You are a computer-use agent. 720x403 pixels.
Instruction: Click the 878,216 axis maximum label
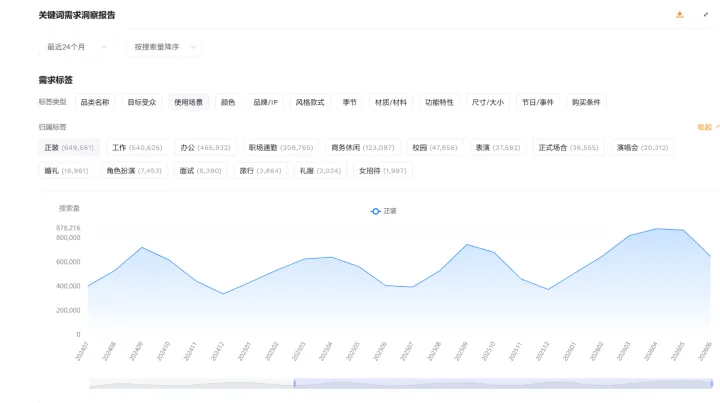(68, 228)
